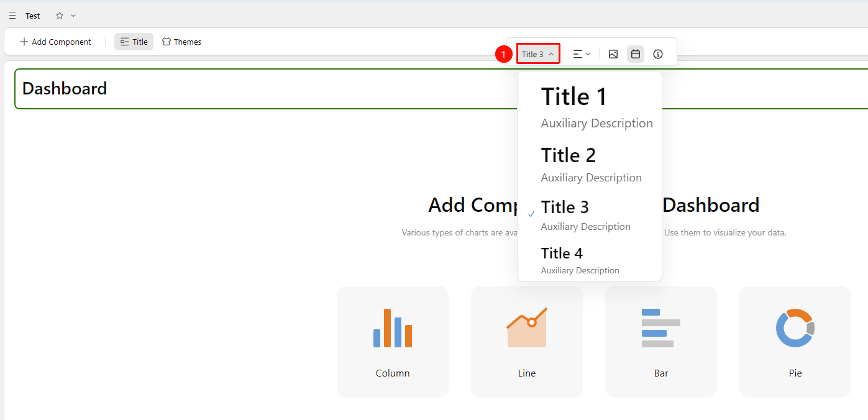
Task: Open the Themes option
Action: pos(181,42)
